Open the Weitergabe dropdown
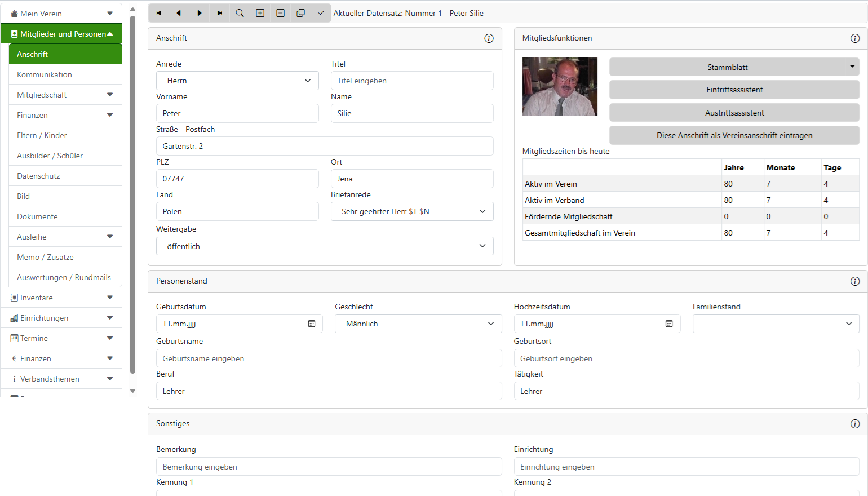The image size is (868, 496). click(325, 246)
